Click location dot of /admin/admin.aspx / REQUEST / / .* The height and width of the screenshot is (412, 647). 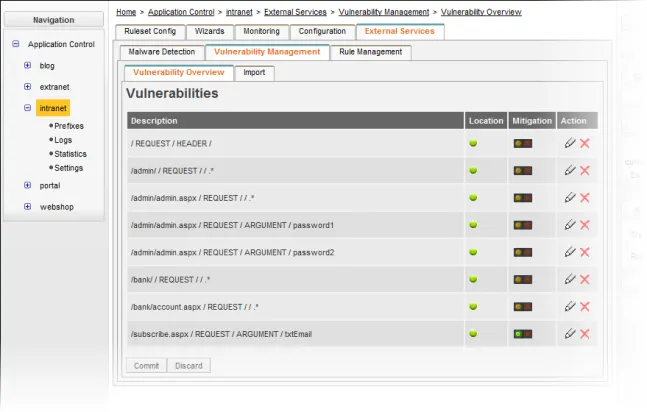coord(473,198)
